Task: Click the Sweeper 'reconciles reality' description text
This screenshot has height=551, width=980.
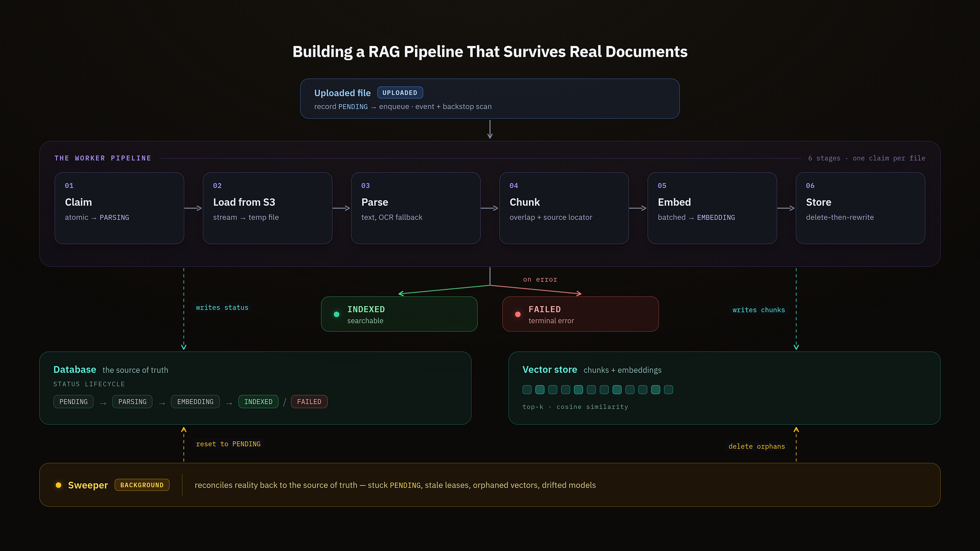Action: pyautogui.click(x=395, y=485)
